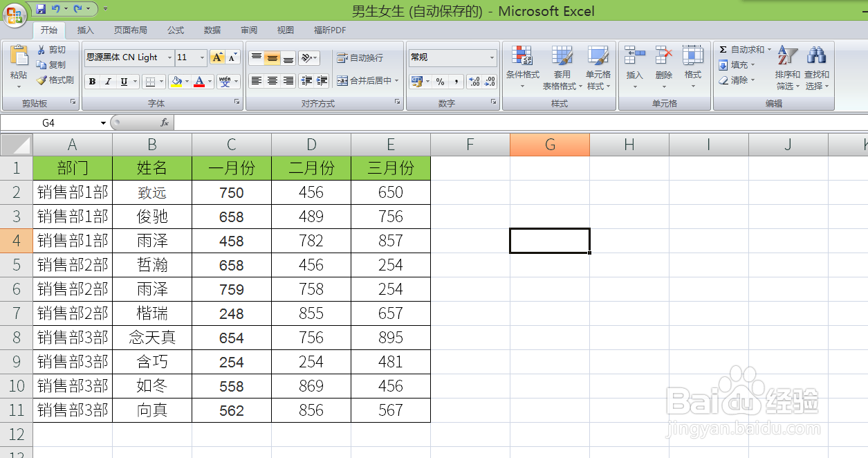
Task: Undo the last action
Action: [x=55, y=9]
